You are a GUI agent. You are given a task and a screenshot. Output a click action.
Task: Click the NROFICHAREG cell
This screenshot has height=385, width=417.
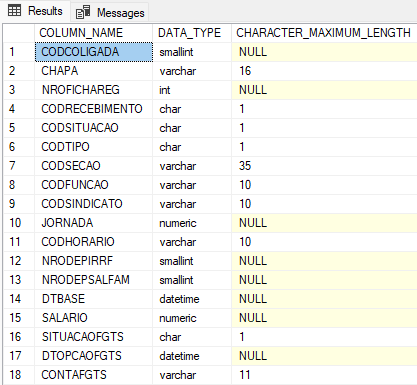(x=94, y=90)
